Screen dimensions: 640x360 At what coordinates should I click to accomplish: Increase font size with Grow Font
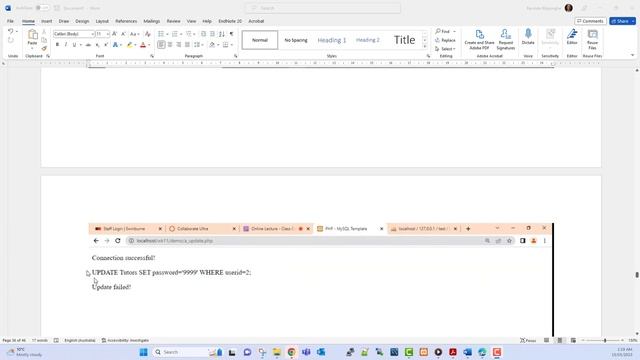click(x=115, y=34)
